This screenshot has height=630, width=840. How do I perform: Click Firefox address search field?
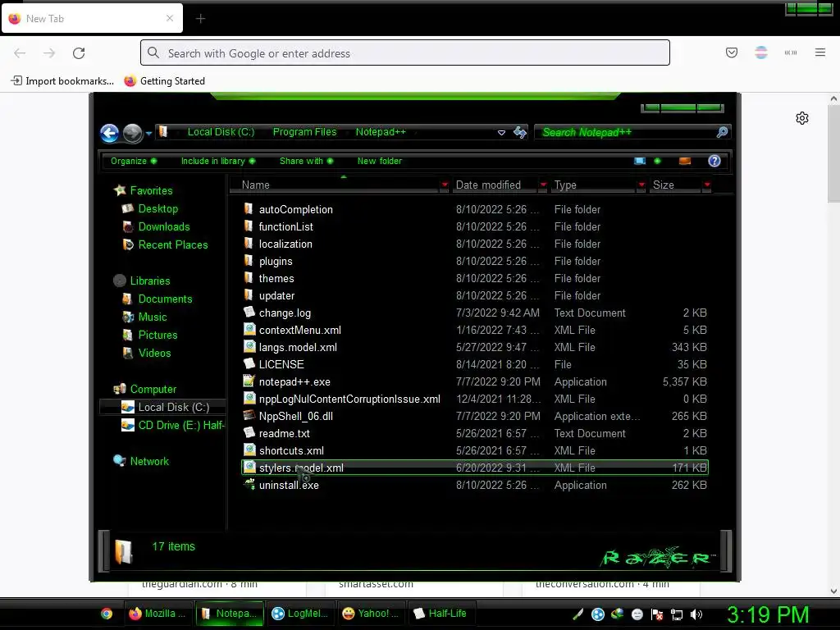point(405,53)
